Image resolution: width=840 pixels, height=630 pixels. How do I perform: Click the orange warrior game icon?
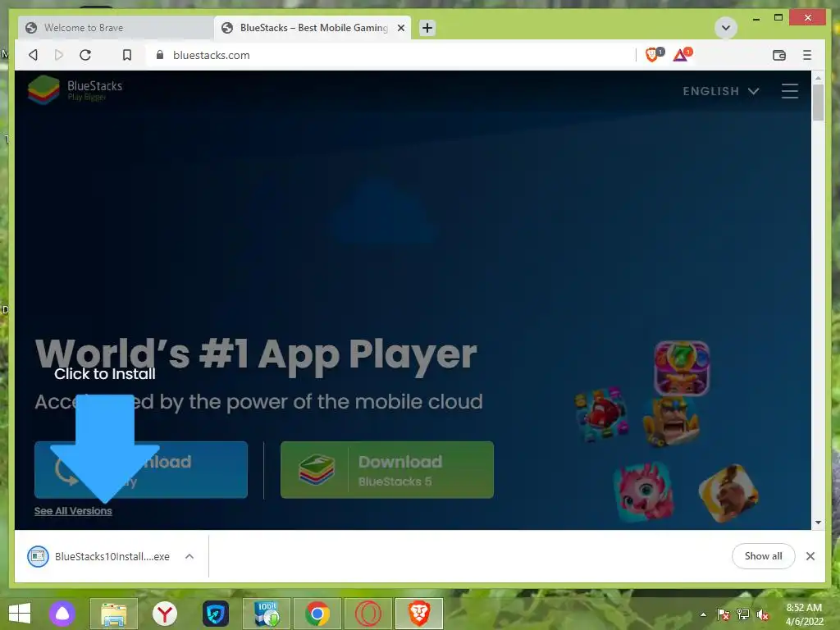[728, 492]
